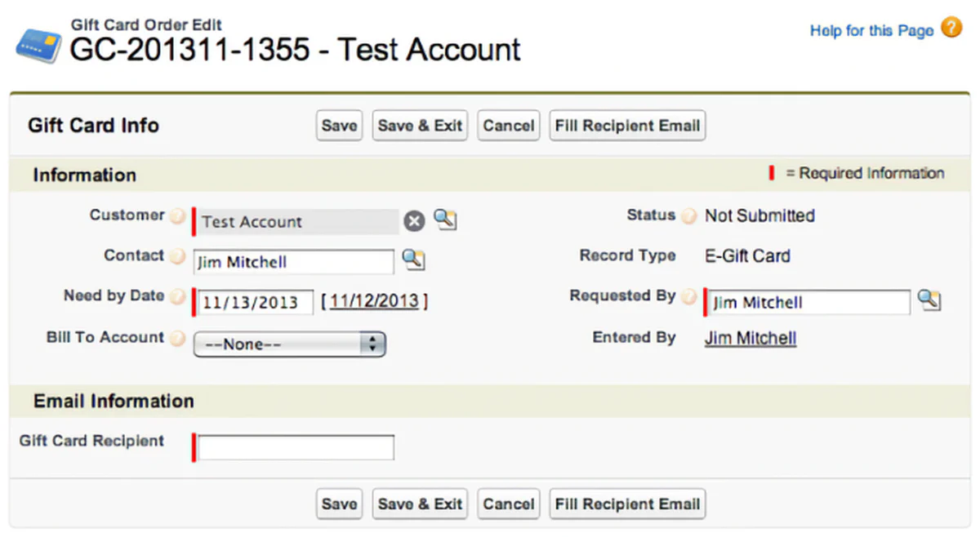
Task: Click the Information section header
Action: pyautogui.click(x=84, y=175)
